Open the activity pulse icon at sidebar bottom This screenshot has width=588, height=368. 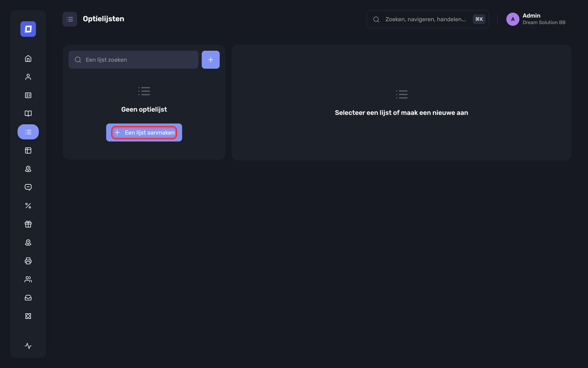pyautogui.click(x=28, y=346)
